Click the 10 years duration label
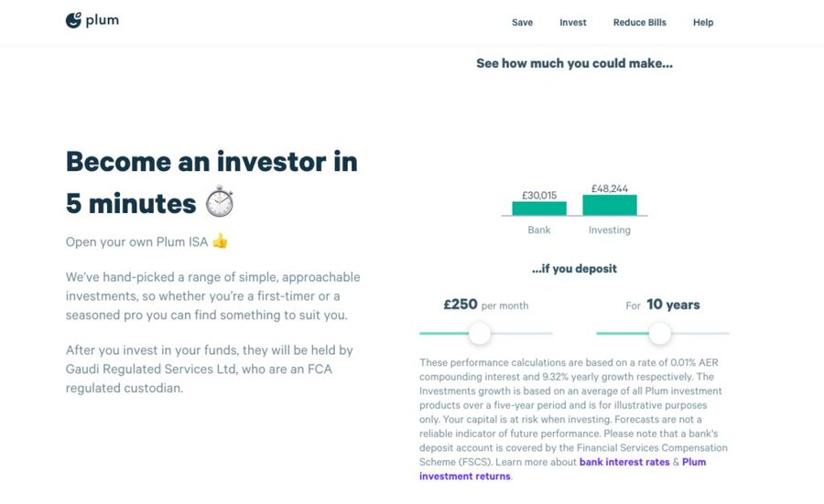The width and height of the screenshot is (824, 504). 673,305
